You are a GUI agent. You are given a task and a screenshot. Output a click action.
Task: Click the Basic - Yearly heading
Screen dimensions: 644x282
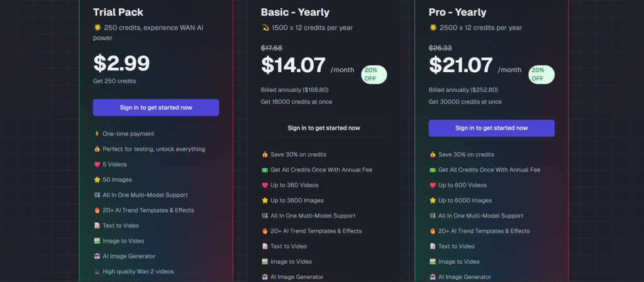pyautogui.click(x=296, y=13)
